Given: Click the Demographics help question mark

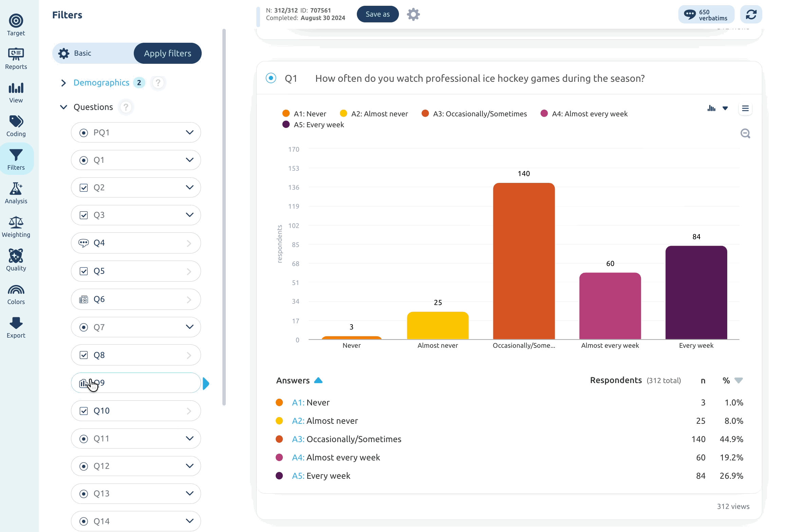Looking at the screenshot, I should 158,82.
